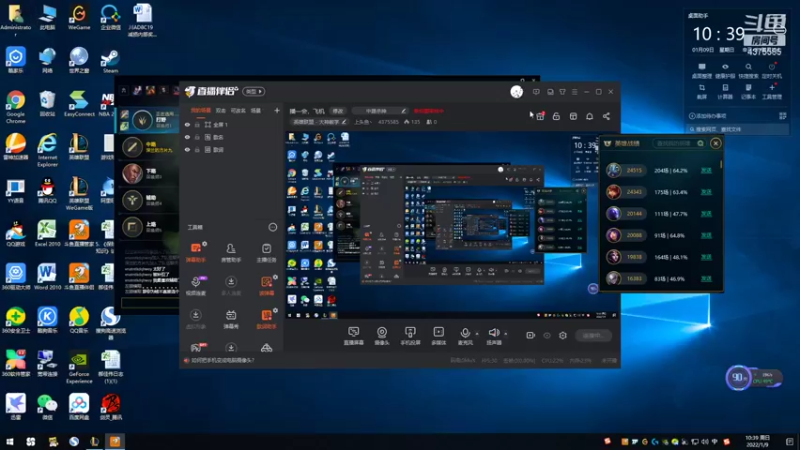The height and width of the screenshot is (450, 800).
Task: Click the speaker icon in bottom toolbar
Action: (493, 333)
